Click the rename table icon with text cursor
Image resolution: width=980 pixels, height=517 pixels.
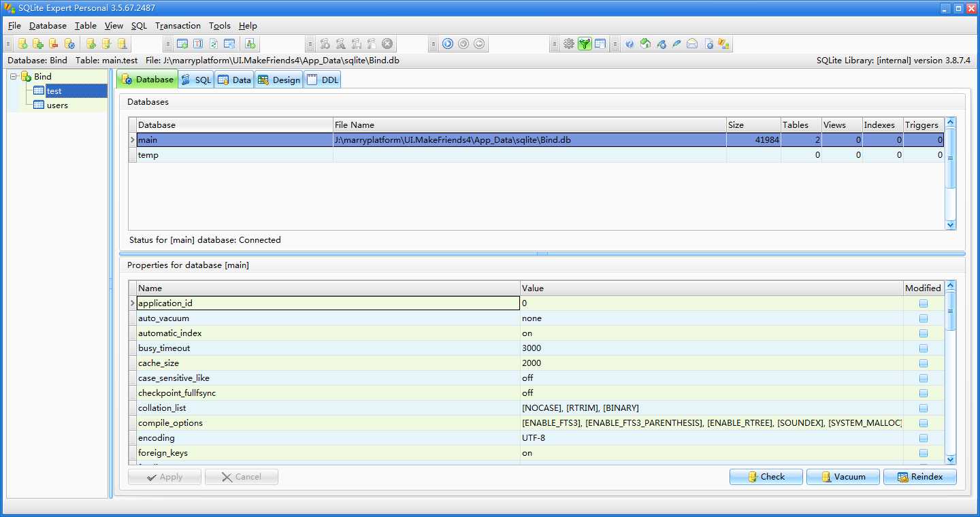coord(198,44)
